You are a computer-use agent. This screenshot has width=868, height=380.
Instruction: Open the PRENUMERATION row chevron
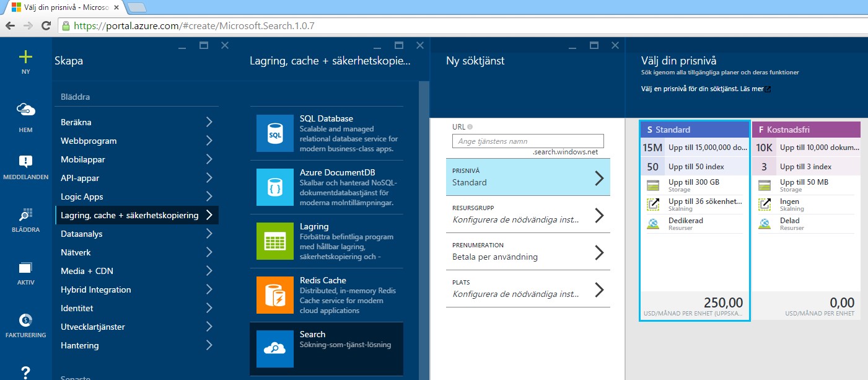click(x=599, y=253)
